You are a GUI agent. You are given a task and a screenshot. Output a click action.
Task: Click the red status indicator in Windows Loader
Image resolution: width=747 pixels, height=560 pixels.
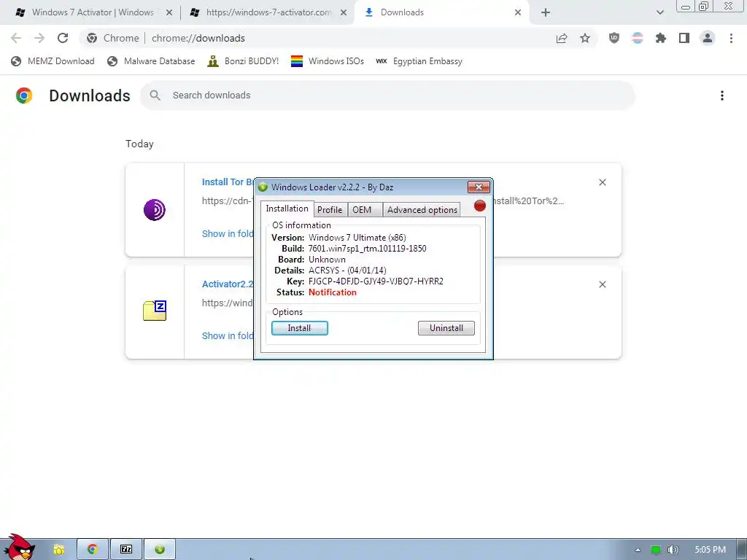coord(480,206)
